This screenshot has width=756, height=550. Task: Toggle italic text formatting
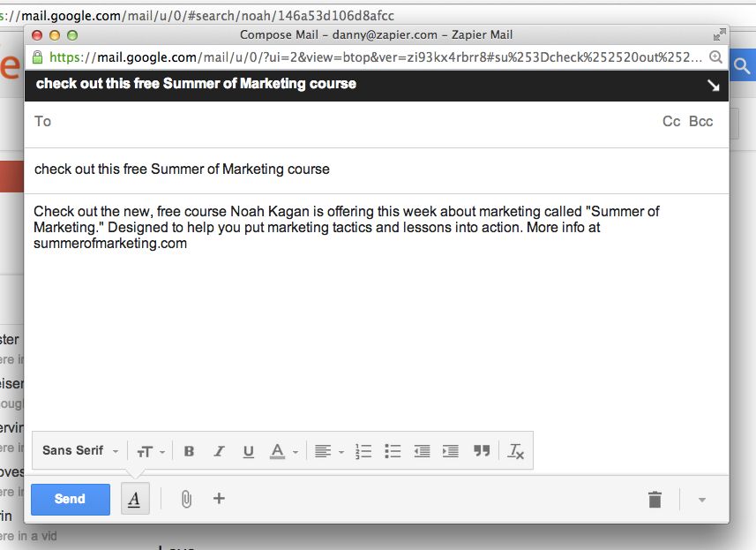point(219,451)
